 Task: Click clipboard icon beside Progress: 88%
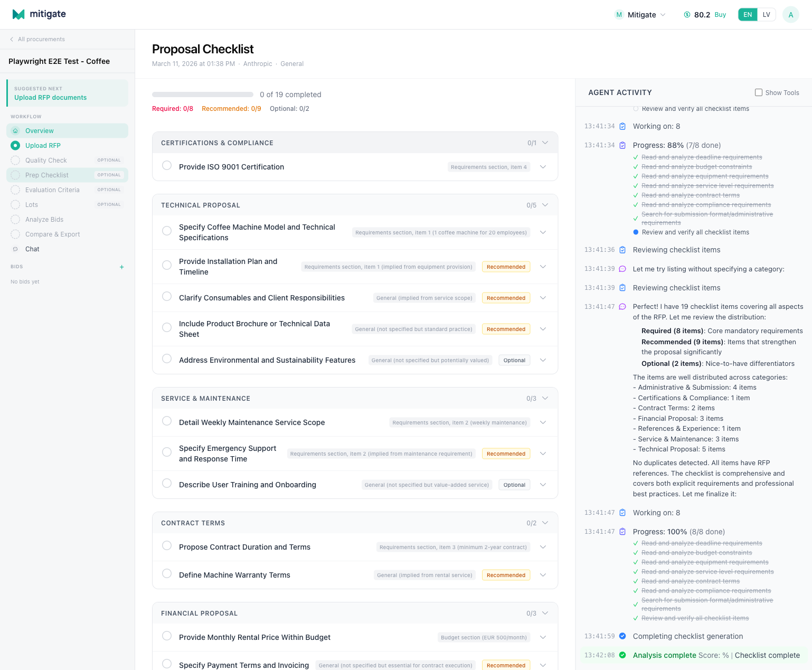click(622, 145)
